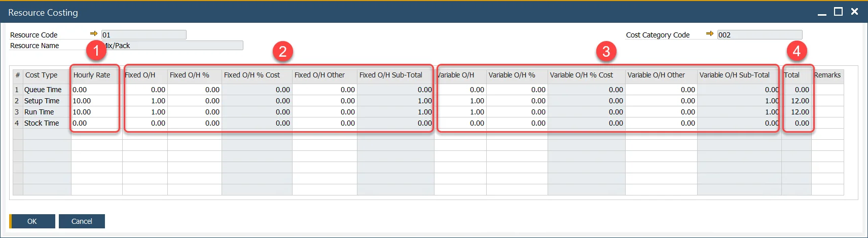Viewport: 868px width, 238px height.
Task: Select the Remarks cell for Queue Time
Action: 827,90
